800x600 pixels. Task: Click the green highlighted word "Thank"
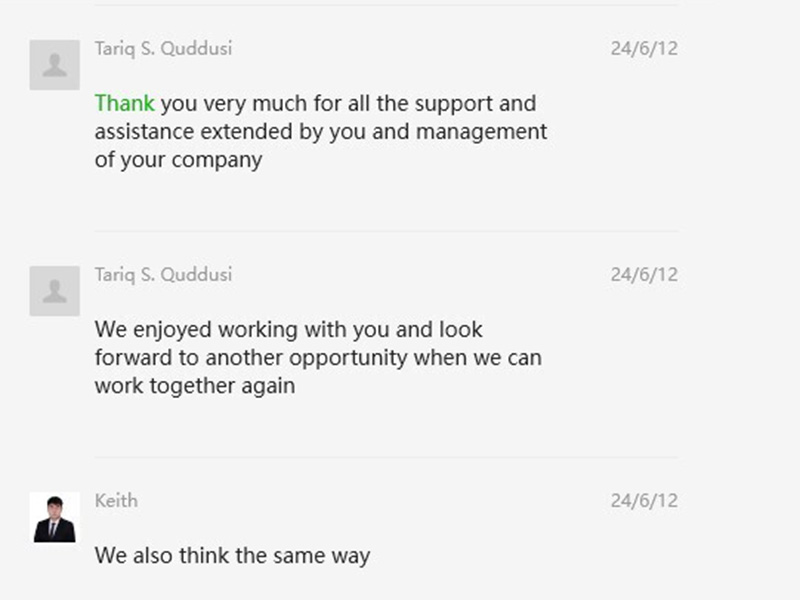[x=124, y=103]
